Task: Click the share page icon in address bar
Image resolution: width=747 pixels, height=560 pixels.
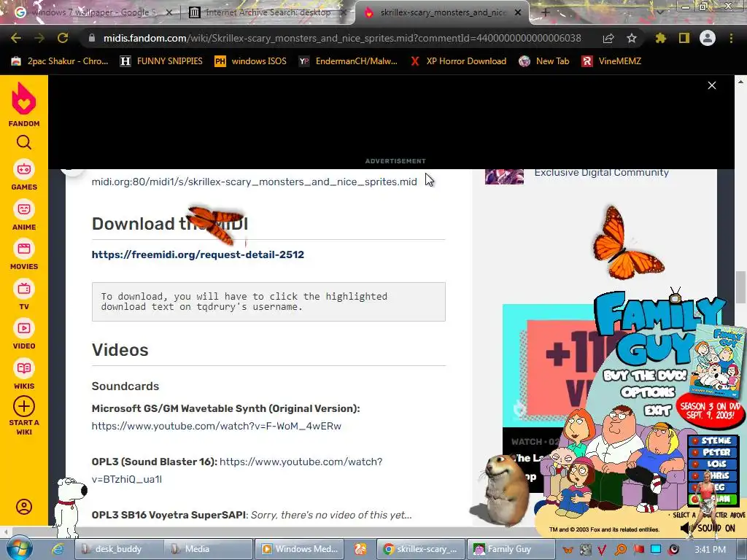Action: click(608, 38)
